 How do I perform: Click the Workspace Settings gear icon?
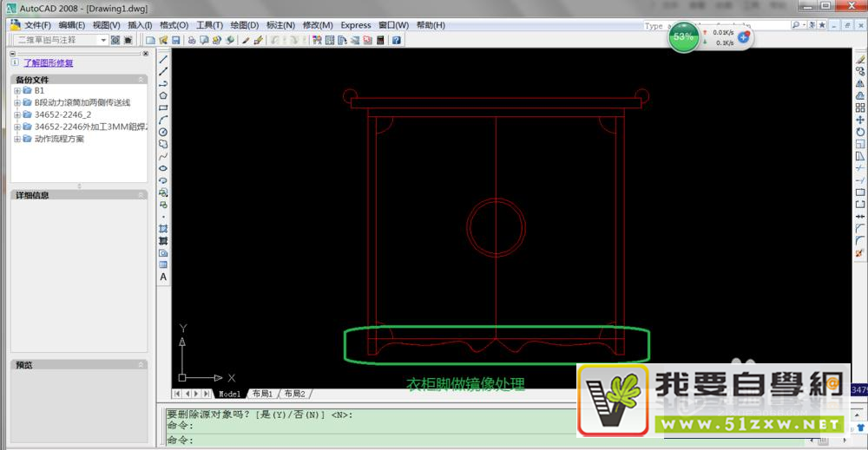pyautogui.click(x=115, y=40)
